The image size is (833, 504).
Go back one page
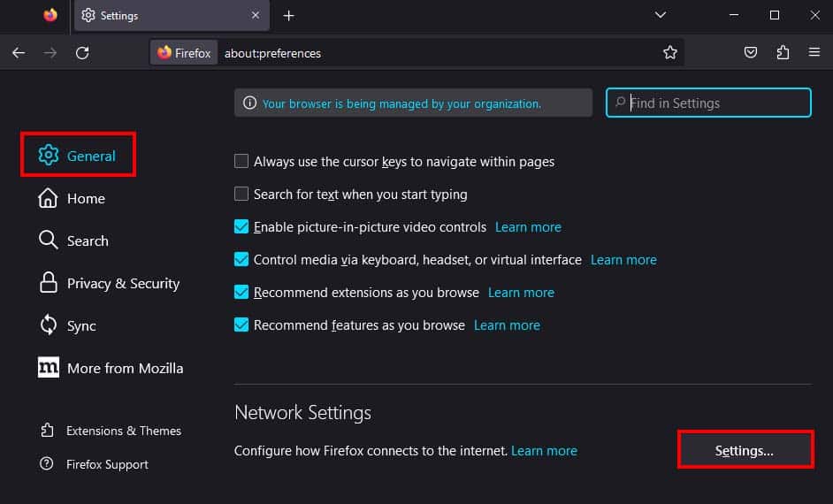point(19,52)
